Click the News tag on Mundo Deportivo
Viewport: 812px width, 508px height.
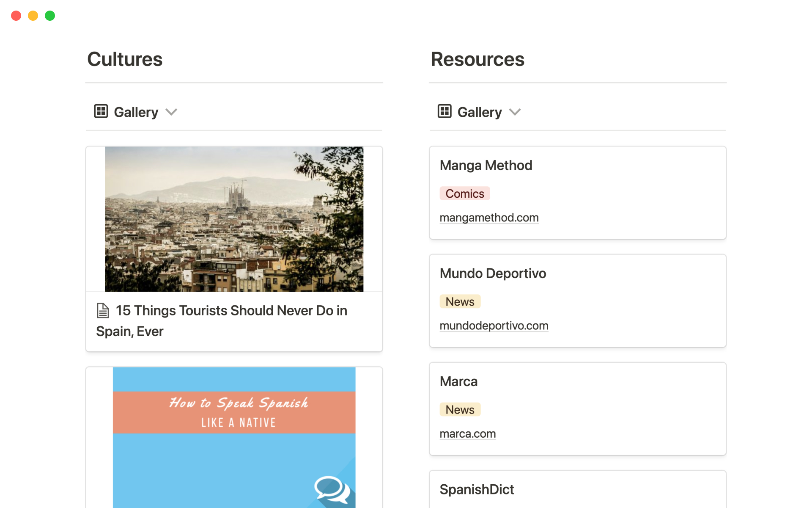[x=460, y=301]
